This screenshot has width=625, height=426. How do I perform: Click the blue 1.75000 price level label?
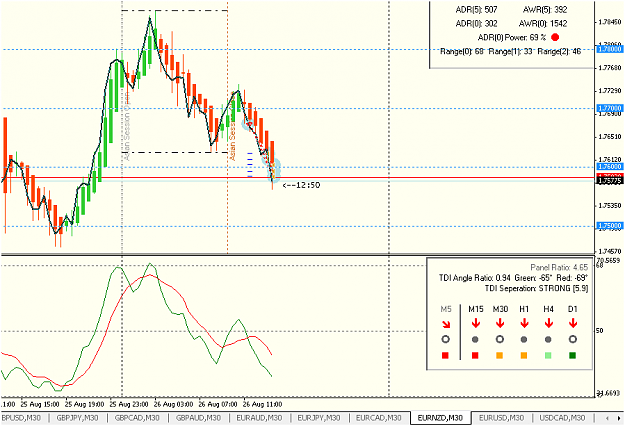click(609, 226)
